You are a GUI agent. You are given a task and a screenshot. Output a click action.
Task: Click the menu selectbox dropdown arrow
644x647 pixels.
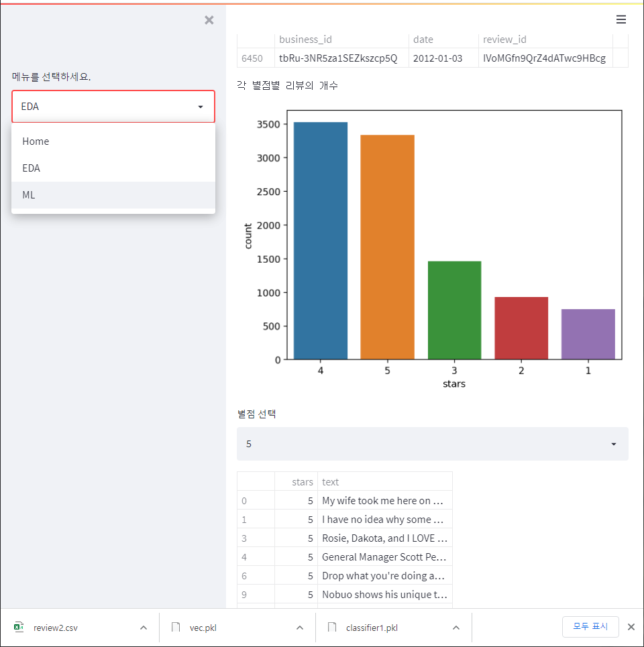pos(201,107)
